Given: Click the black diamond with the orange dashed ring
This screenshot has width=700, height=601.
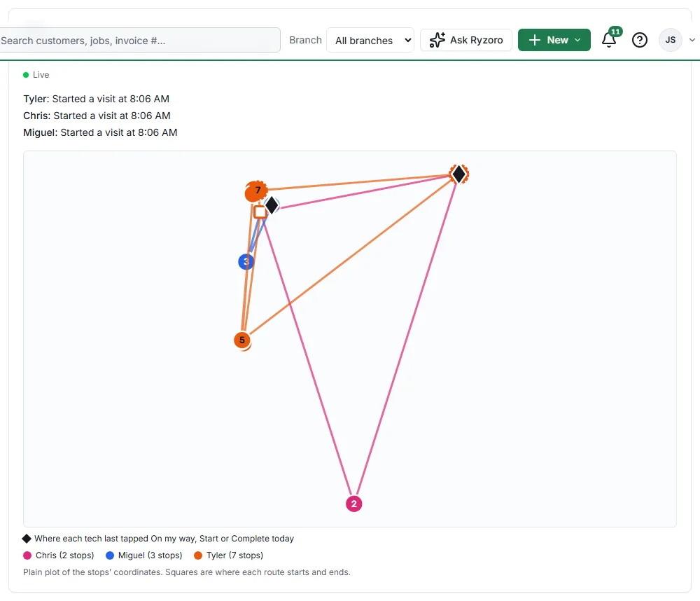Looking at the screenshot, I should click(x=459, y=174).
